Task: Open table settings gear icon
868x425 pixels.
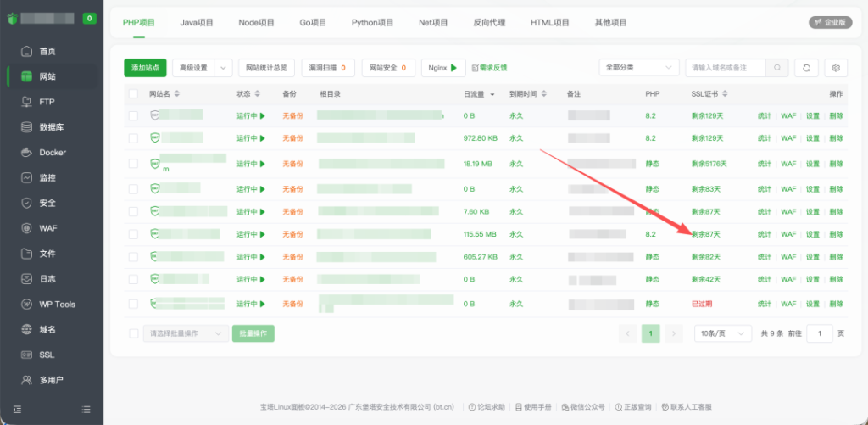Action: tap(836, 68)
